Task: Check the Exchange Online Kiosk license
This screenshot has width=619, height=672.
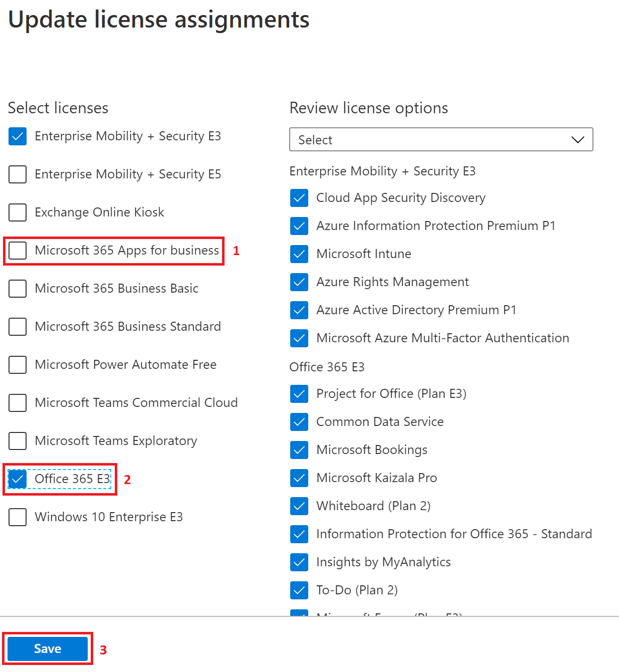Action: [x=18, y=212]
